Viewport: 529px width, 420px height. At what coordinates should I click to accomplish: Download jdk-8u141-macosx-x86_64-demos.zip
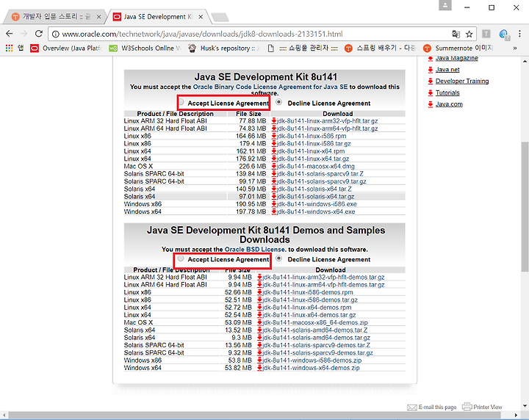pos(315,322)
